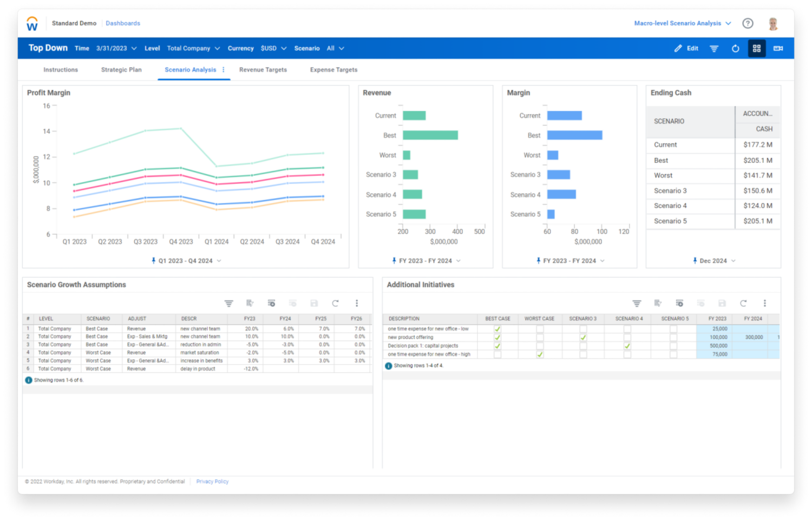This screenshot has height=521, width=812.
Task: Click the presentation mode icon in blue toolbar
Action: (x=778, y=49)
